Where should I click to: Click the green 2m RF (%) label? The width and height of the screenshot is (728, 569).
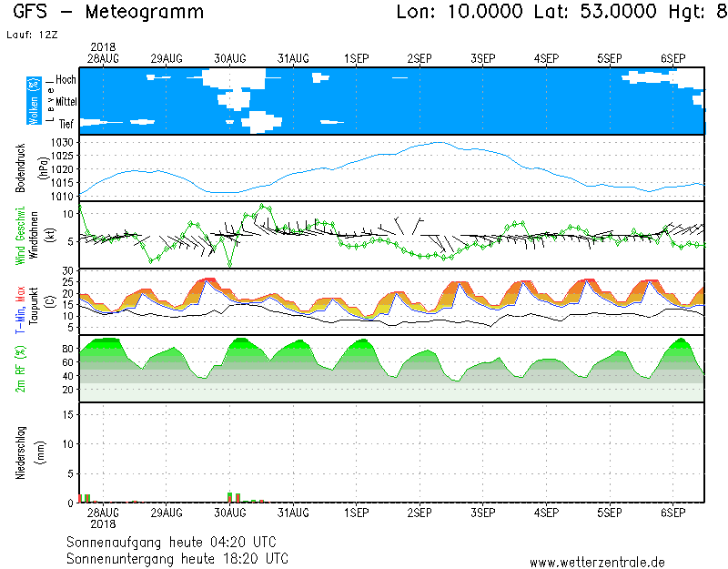(34, 369)
